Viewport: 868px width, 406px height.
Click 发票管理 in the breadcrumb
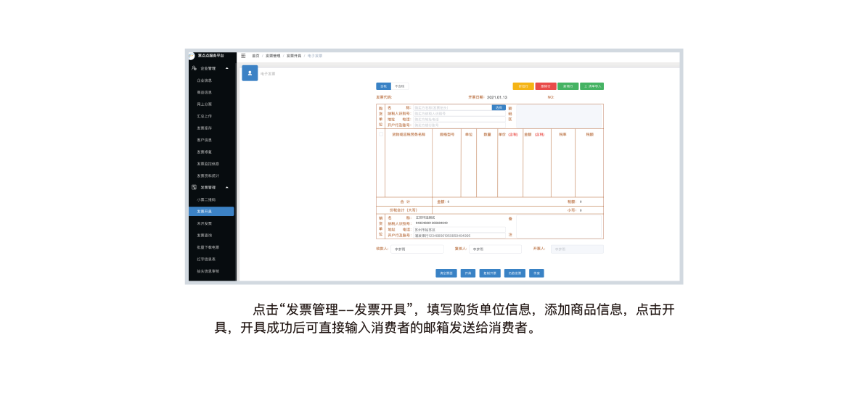272,56
